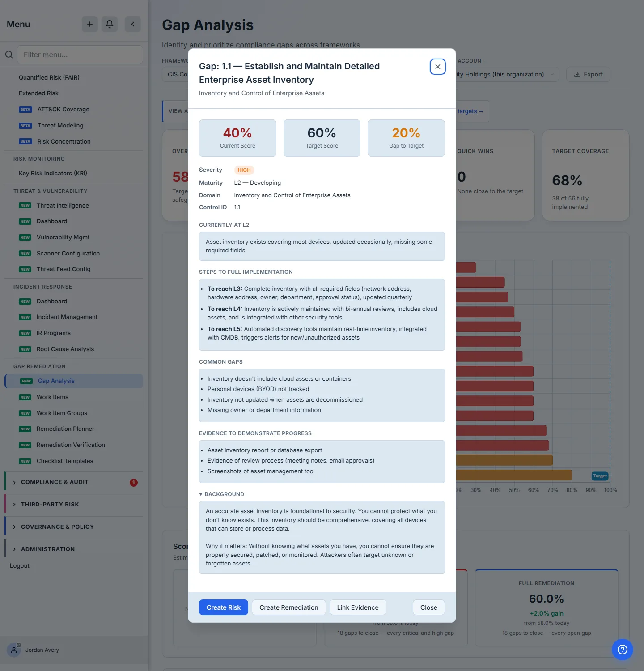Click the Export button
The height and width of the screenshot is (671, 644).
[x=588, y=74]
